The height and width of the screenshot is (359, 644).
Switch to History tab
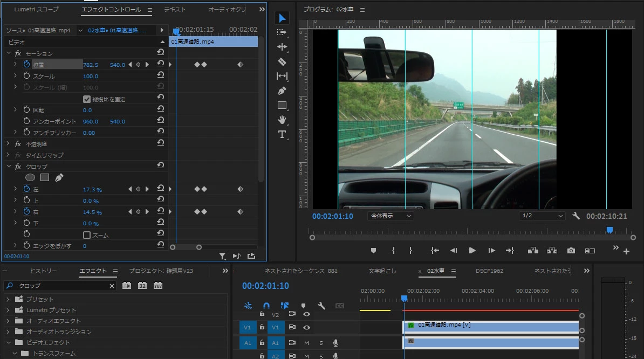coord(44,271)
